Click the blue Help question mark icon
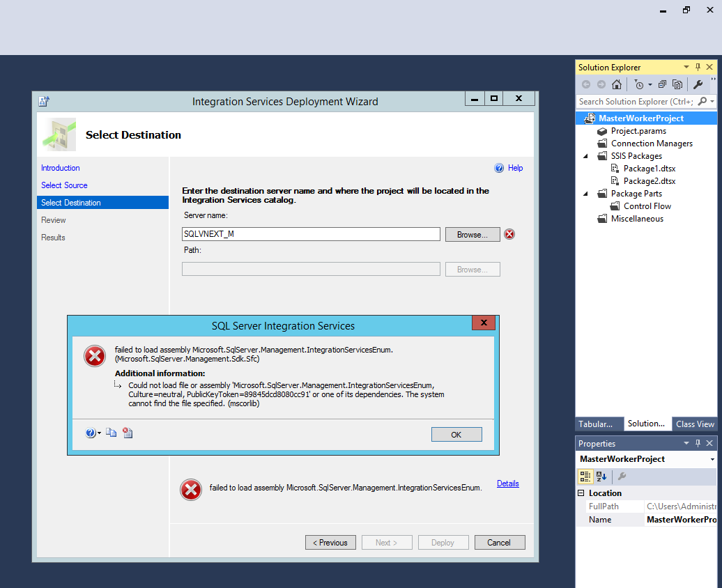Viewport: 722px width, 588px height. click(x=499, y=168)
